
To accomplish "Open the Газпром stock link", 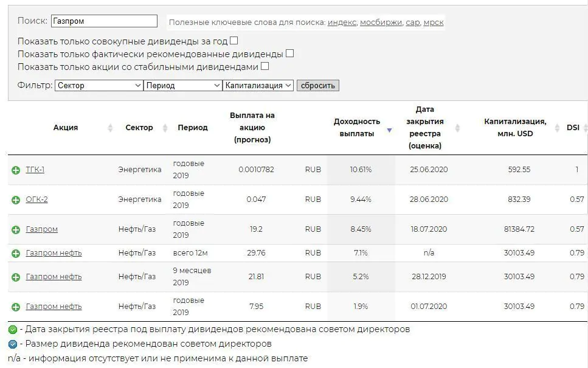I will coord(41,229).
